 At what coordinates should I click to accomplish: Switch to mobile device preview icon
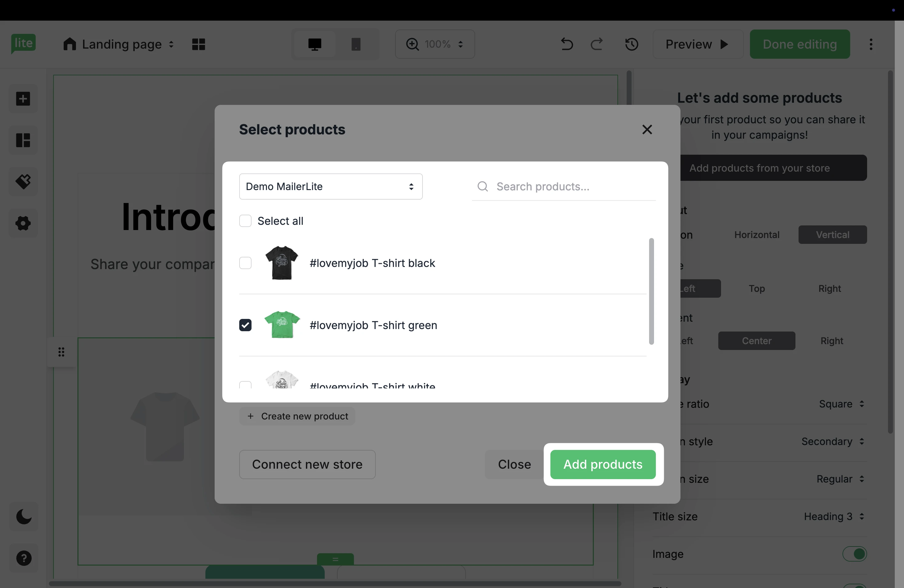(355, 45)
